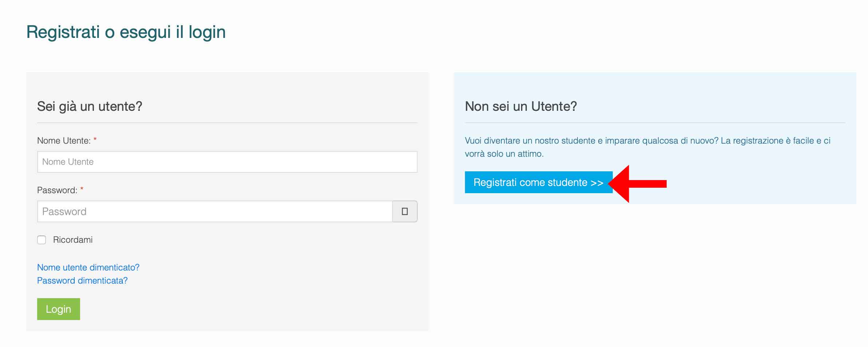This screenshot has height=347, width=868.
Task: Click inside the Password input field
Action: [x=214, y=211]
